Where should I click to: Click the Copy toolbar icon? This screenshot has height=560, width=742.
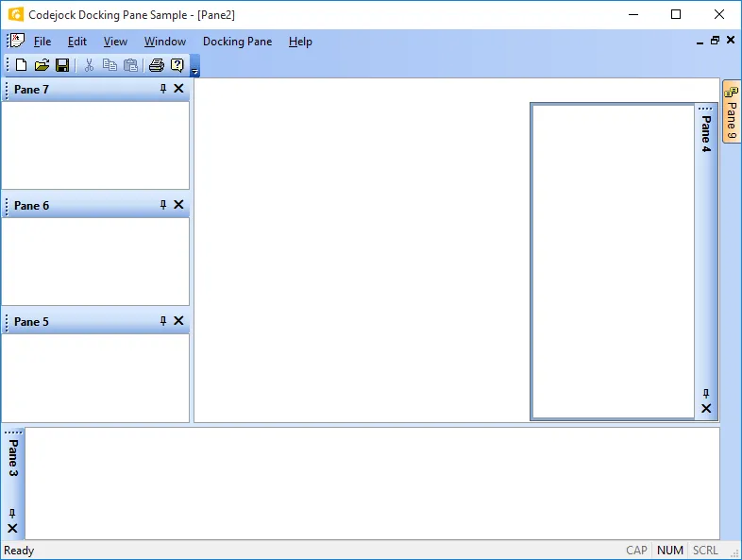click(x=110, y=65)
